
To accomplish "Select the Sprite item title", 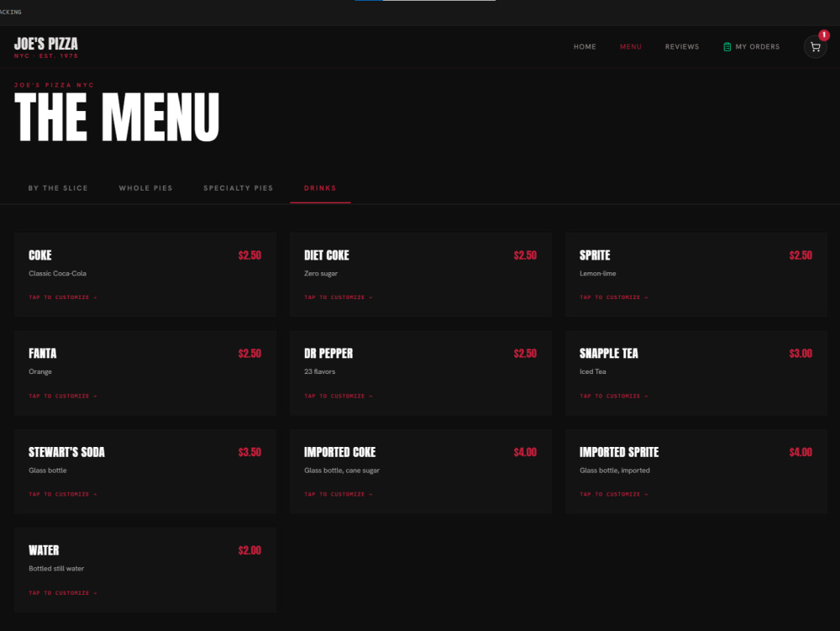I will pos(595,255).
